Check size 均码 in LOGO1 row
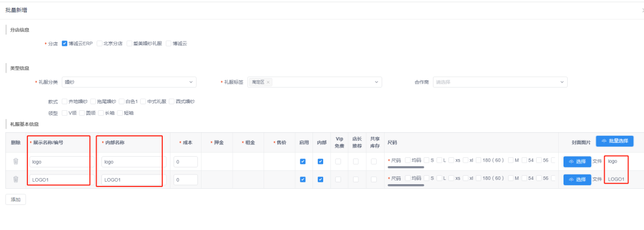Screen dimensions: 644x230 tap(407, 178)
